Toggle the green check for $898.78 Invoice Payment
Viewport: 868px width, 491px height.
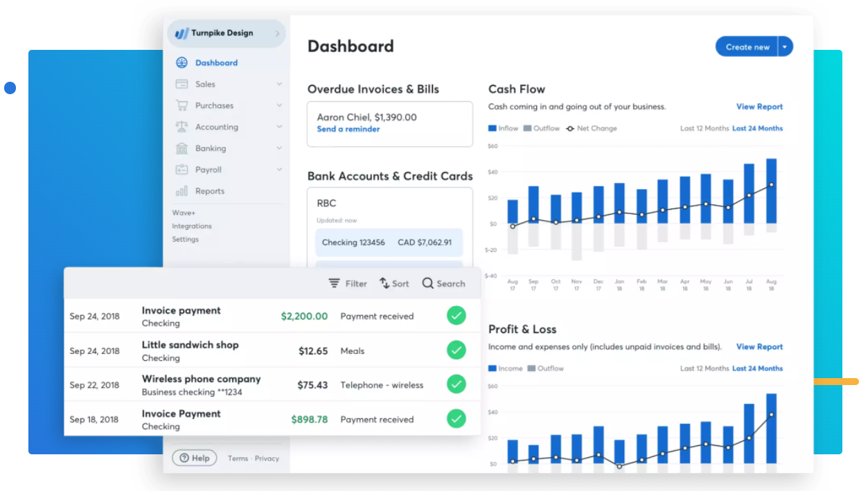pos(456,419)
